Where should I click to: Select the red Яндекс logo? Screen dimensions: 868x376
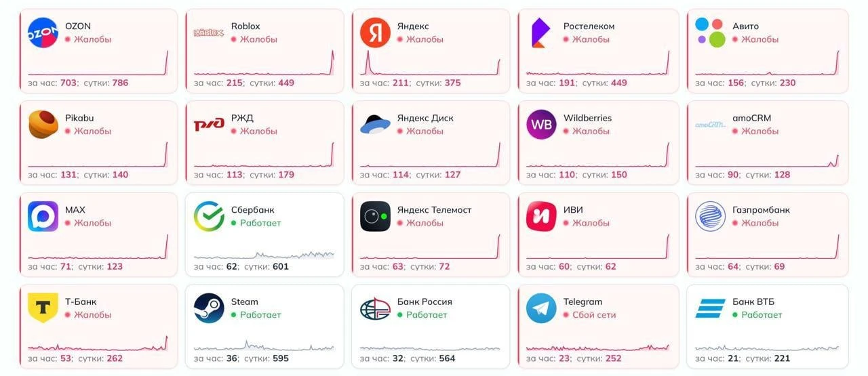[x=375, y=33]
